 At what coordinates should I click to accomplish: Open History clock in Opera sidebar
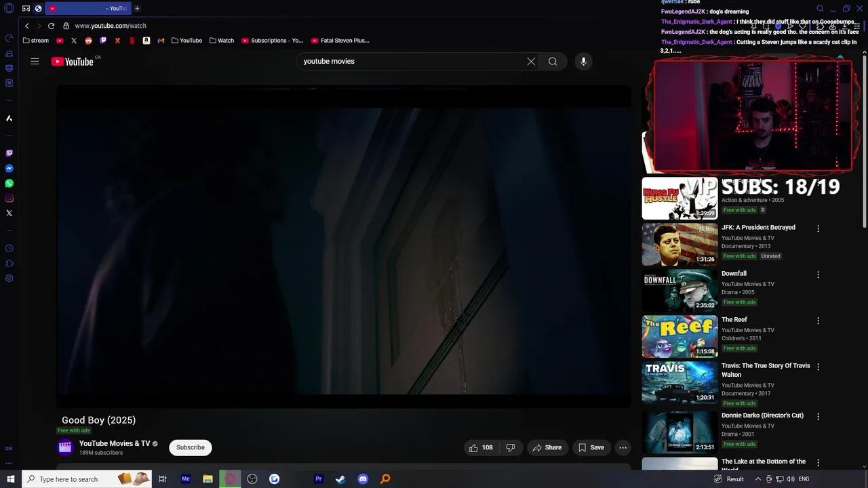[x=9, y=248]
